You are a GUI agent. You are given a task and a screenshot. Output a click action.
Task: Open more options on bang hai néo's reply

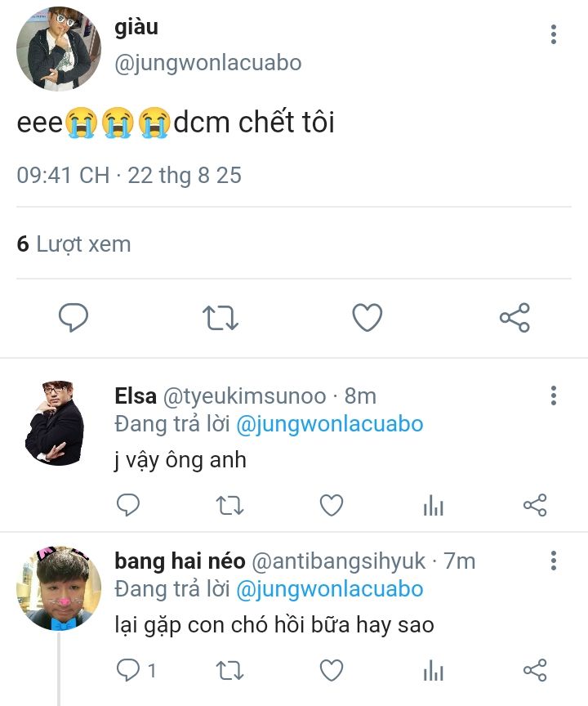click(554, 561)
